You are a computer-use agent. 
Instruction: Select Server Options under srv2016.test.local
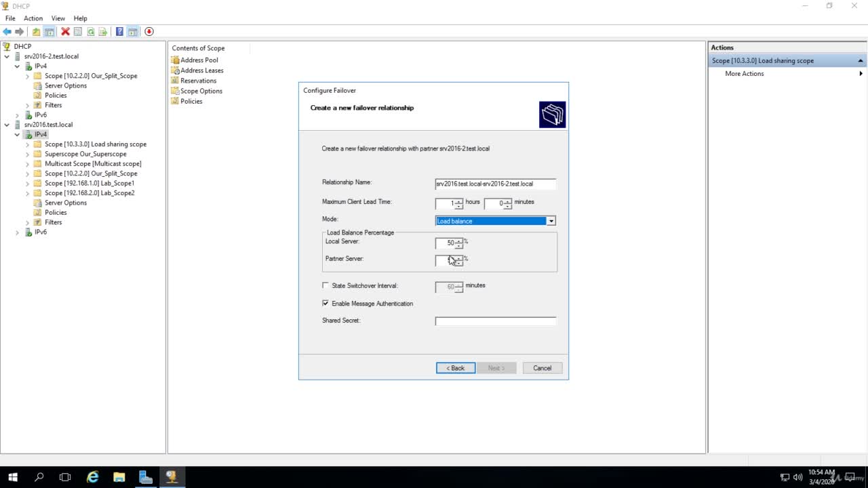(66, 203)
